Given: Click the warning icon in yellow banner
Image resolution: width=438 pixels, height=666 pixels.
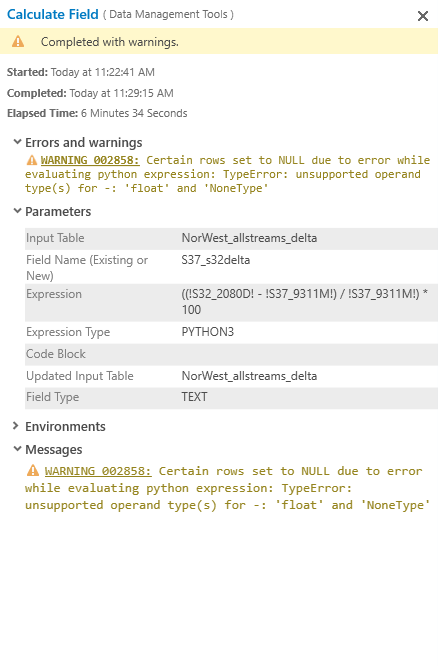Looking at the screenshot, I should [x=18, y=42].
